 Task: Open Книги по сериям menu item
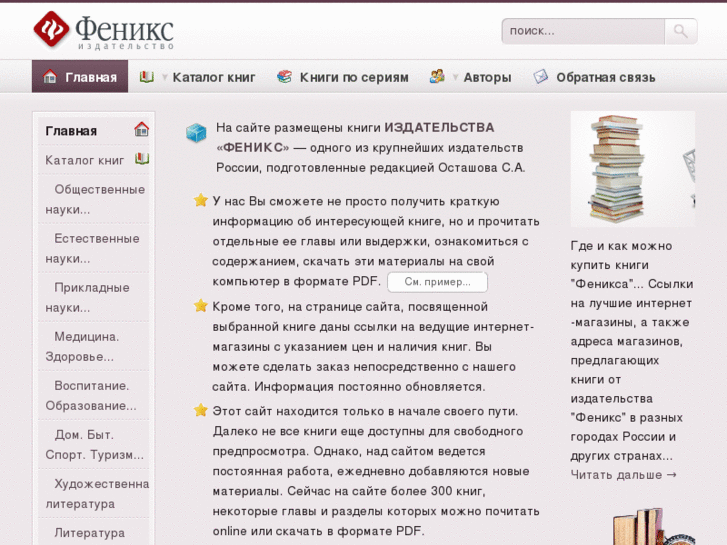tap(354, 77)
